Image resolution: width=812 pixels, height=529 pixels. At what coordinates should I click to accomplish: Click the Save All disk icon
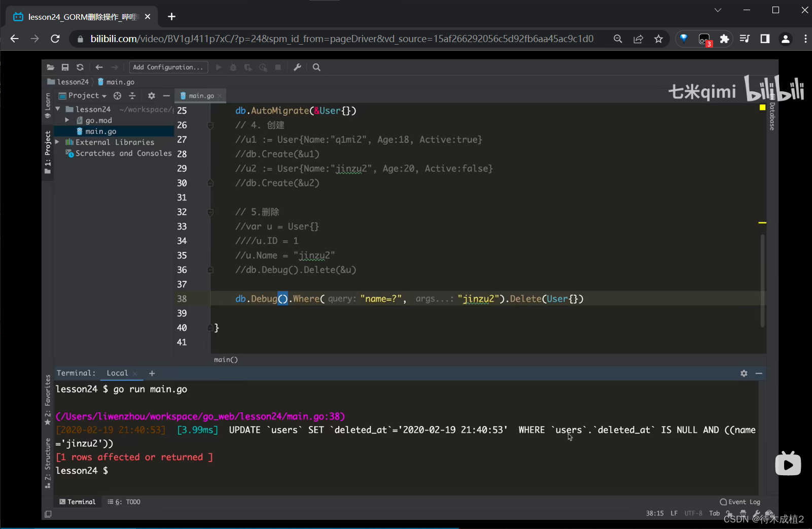(65, 67)
